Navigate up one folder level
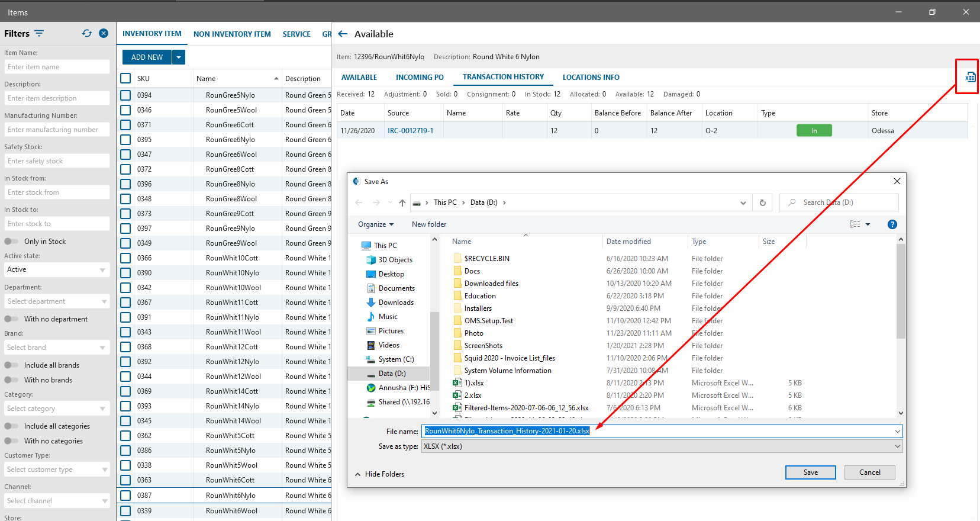Image resolution: width=980 pixels, height=521 pixels. pyautogui.click(x=402, y=203)
